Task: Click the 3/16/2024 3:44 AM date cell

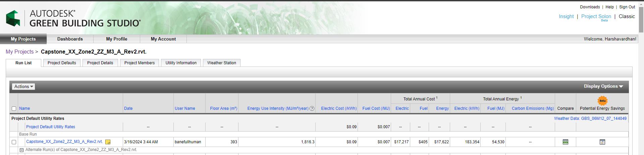Action: point(141,142)
